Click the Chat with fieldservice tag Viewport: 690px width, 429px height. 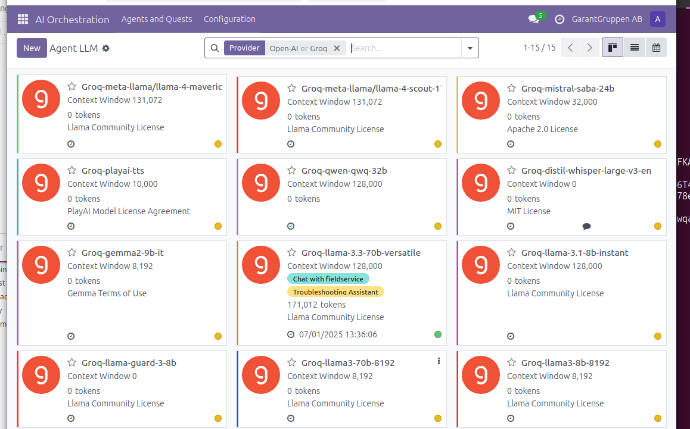(x=328, y=279)
